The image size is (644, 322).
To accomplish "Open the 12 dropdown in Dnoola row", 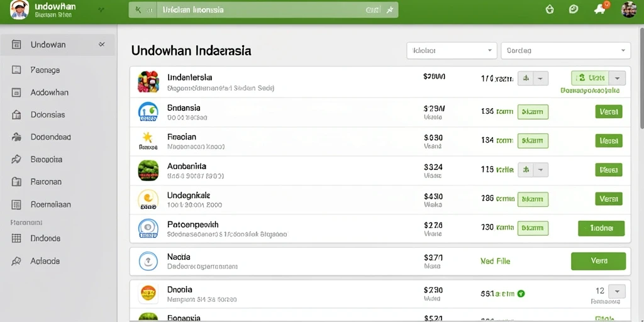I will [x=617, y=291].
